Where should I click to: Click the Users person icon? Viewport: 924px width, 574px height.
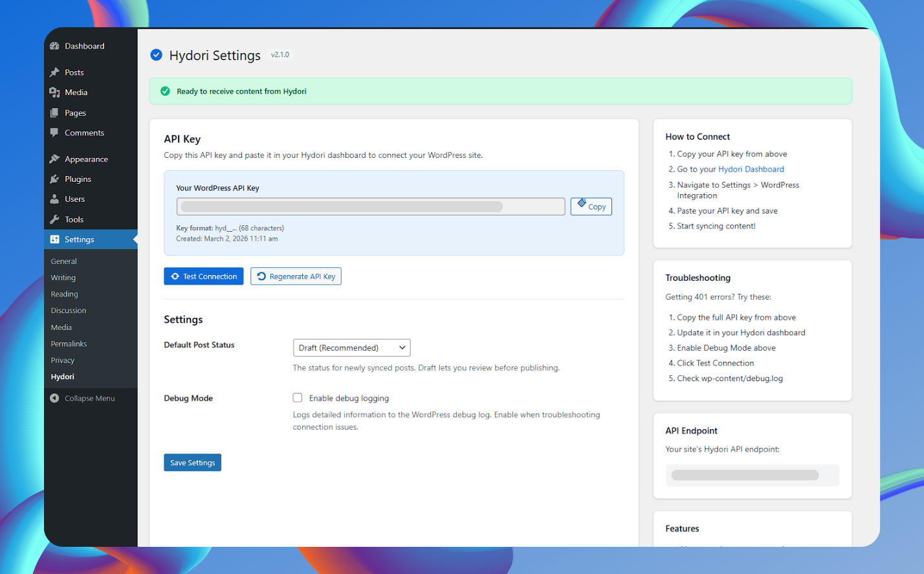pyautogui.click(x=54, y=199)
